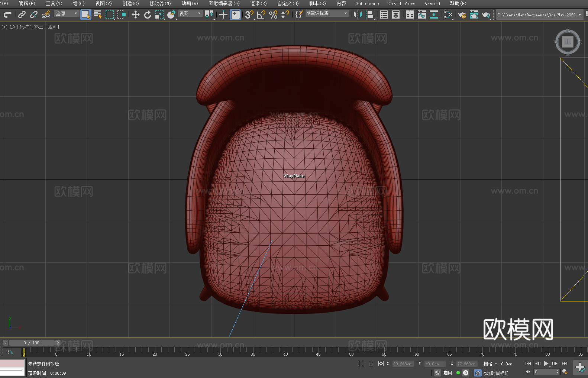588x378 pixels.
Task: Open the 全部 selection filter dropdown
Action: coord(67,13)
